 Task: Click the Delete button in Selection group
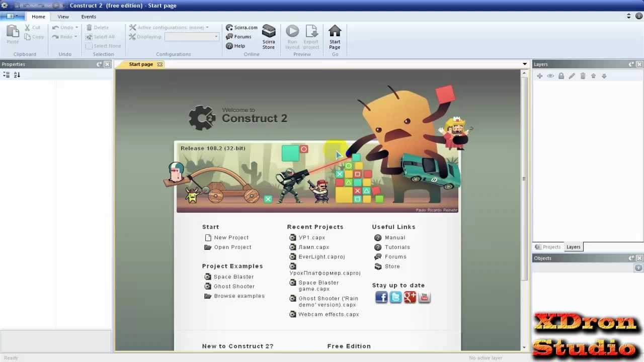pos(97,28)
